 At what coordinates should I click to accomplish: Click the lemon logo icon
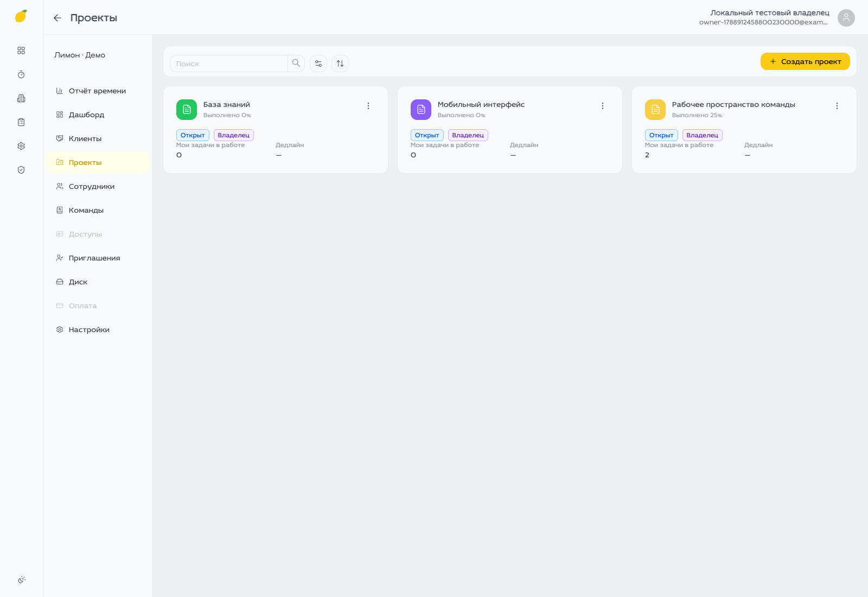pos(21,16)
